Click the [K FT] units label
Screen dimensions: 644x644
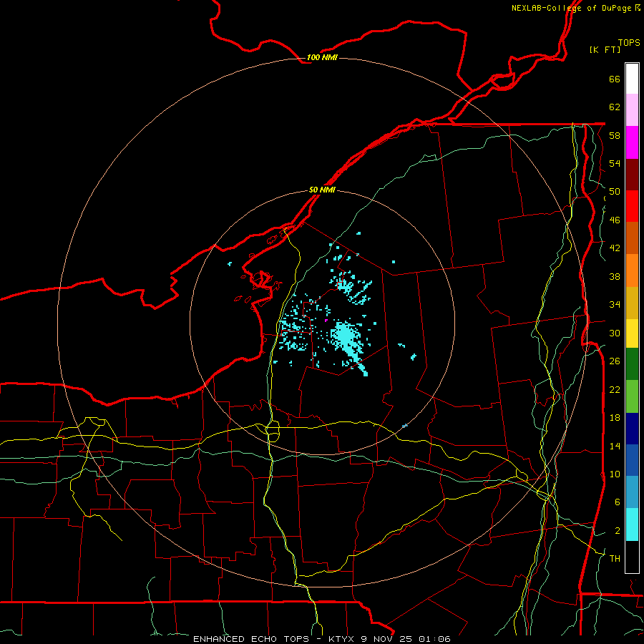[x=605, y=49]
